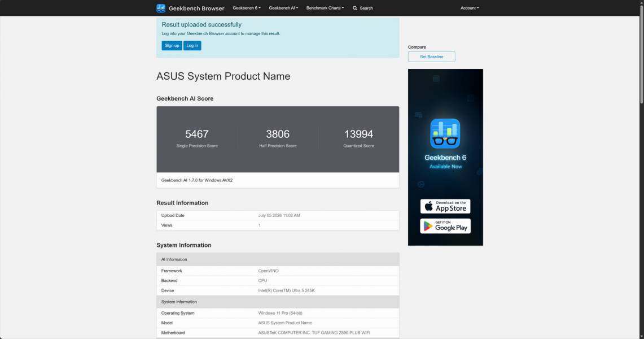Click the 'Geekbench AI Score' heading
Screen dimensions: 644x339
point(185,99)
